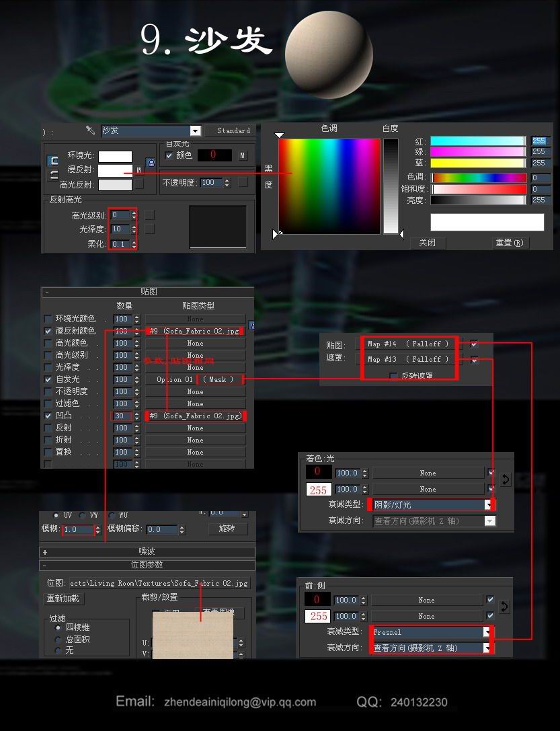Screen dimensions: 560x731
Task: Open 查看方向 direction dropdown in front:side panel
Action: 487,648
